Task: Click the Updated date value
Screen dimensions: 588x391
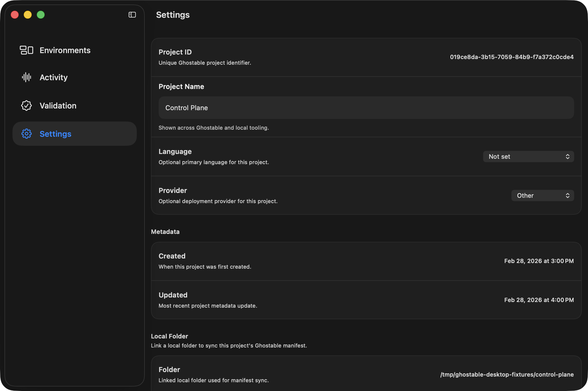Action: [x=539, y=300]
